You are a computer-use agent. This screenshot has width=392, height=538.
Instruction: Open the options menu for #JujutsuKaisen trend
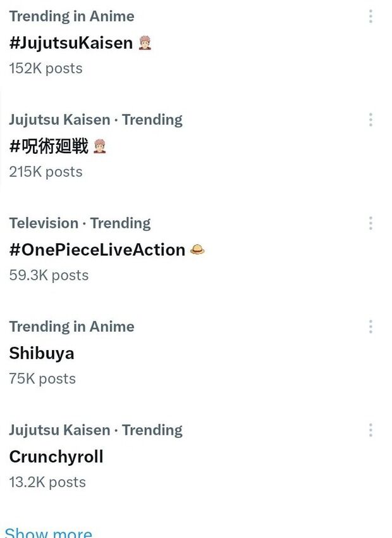pyautogui.click(x=371, y=16)
